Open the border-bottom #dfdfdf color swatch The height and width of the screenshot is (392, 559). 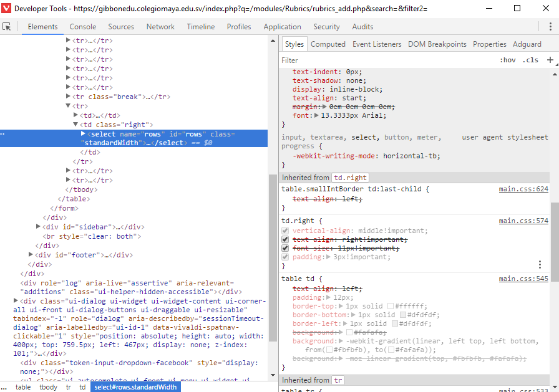pos(403,315)
